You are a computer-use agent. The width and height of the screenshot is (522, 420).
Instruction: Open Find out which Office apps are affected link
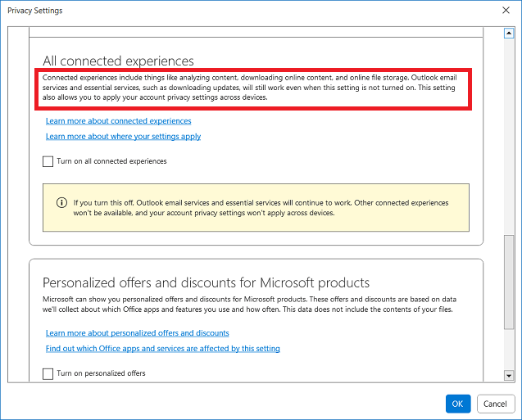click(163, 349)
